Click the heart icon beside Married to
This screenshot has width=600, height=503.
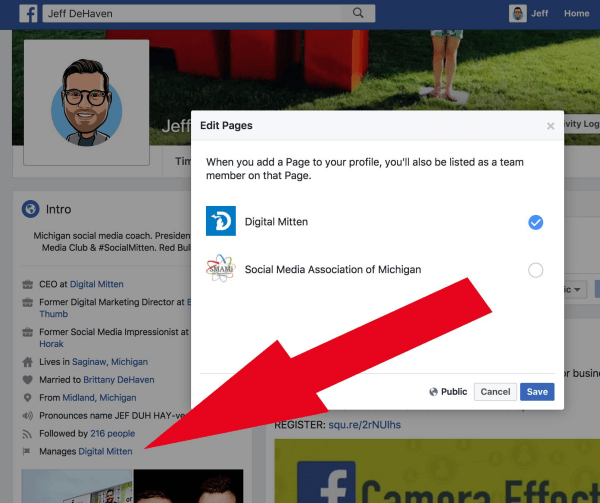click(28, 380)
